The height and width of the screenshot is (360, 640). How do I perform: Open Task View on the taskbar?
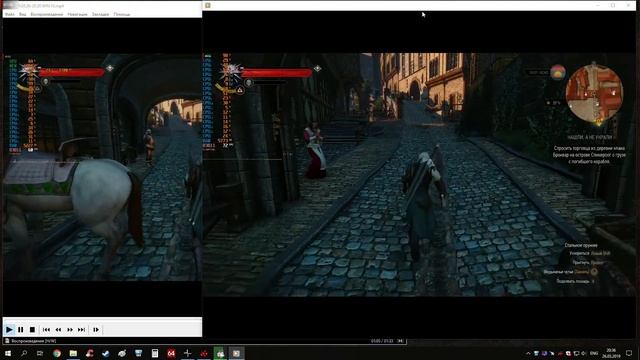(40, 353)
